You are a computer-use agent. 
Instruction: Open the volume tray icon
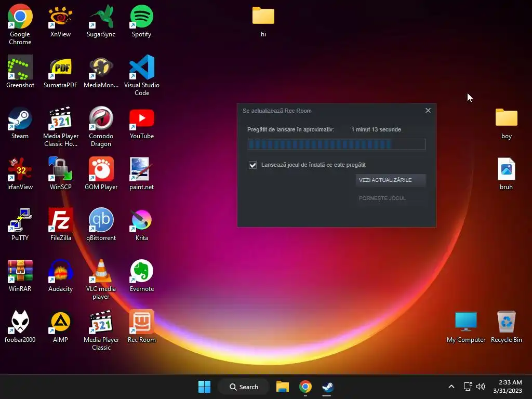coord(481,387)
